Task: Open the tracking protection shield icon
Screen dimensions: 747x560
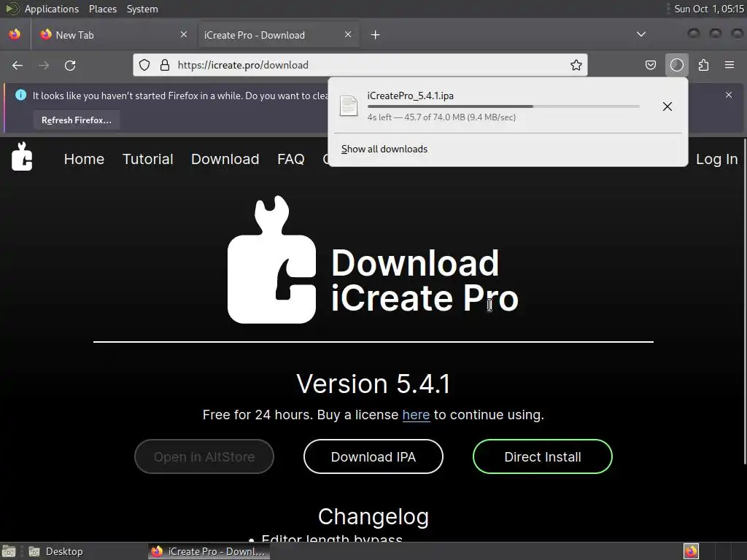Action: pos(144,65)
